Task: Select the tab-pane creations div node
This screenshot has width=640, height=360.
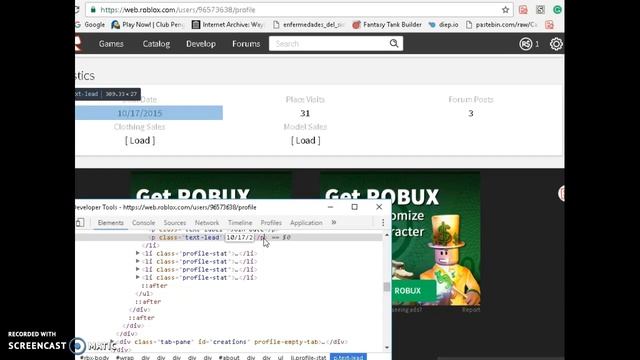Action: tap(232, 342)
